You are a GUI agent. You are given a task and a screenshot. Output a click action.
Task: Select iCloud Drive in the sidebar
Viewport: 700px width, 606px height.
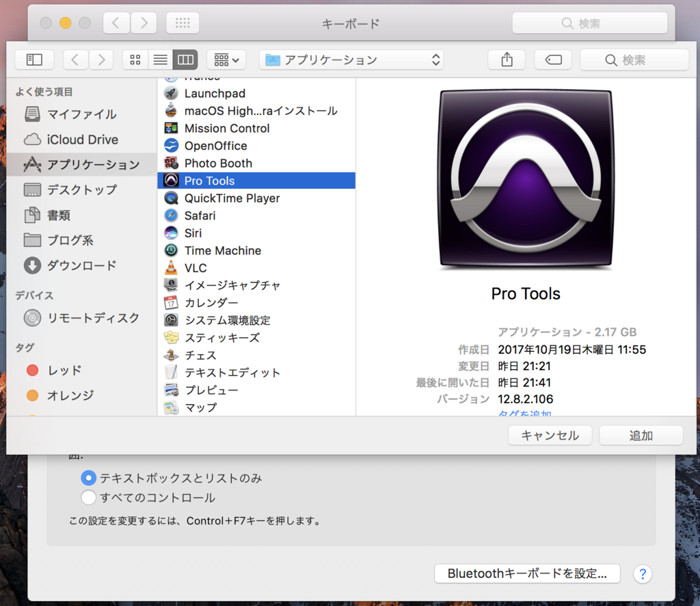[x=82, y=140]
